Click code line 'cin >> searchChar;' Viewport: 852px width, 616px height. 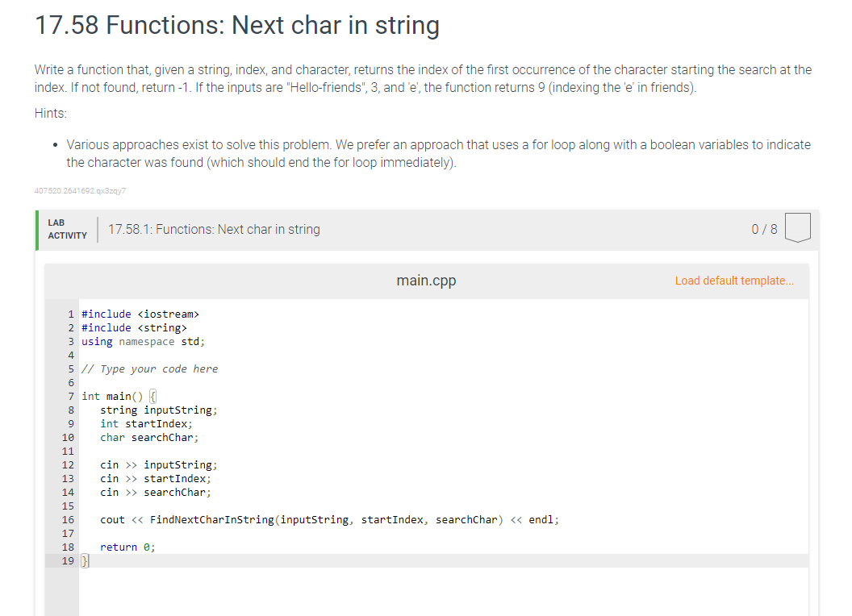(x=156, y=492)
